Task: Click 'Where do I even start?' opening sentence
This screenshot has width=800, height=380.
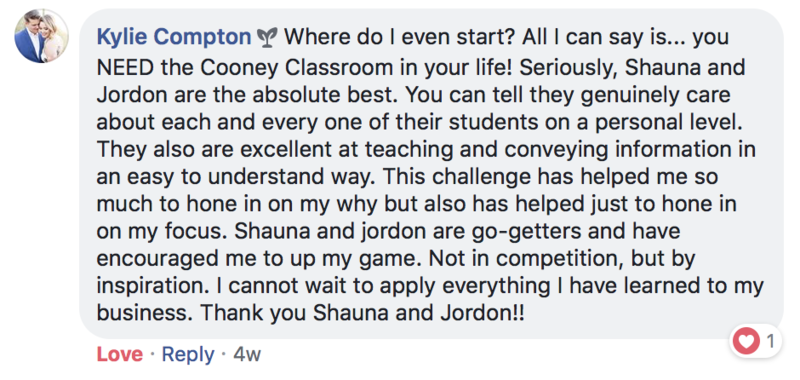Action: [392, 37]
